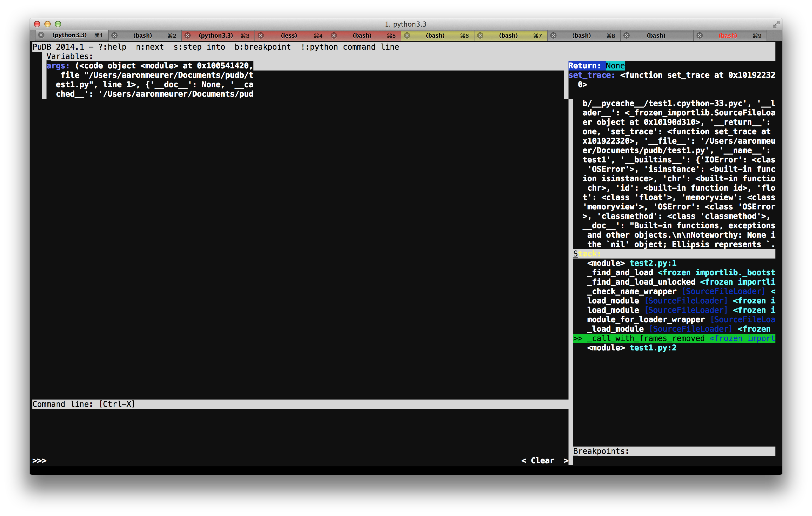This screenshot has height=516, width=812.
Task: Click 'n:next' in the PuDB top bar
Action: click(150, 47)
